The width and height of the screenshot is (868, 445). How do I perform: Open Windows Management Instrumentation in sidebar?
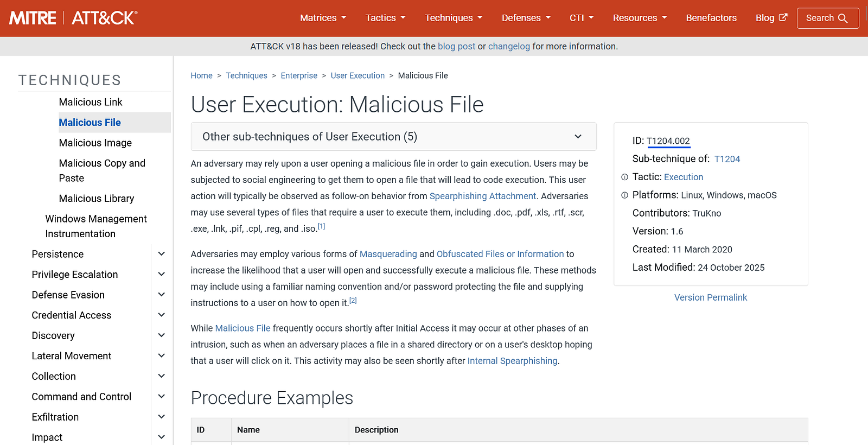pyautogui.click(x=96, y=226)
